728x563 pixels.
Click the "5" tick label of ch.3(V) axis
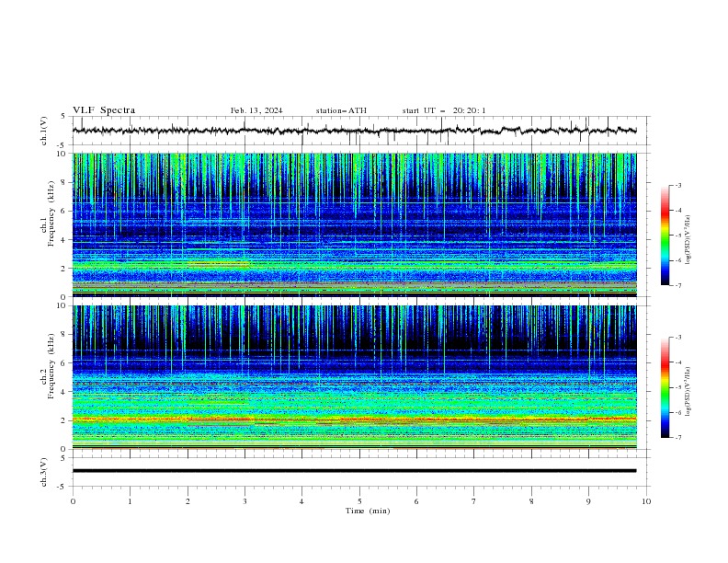coord(63,458)
